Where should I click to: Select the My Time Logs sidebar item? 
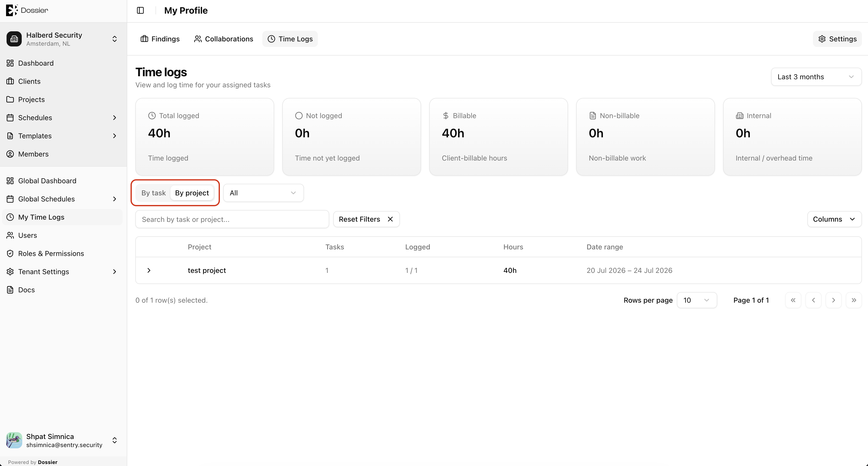[62, 217]
